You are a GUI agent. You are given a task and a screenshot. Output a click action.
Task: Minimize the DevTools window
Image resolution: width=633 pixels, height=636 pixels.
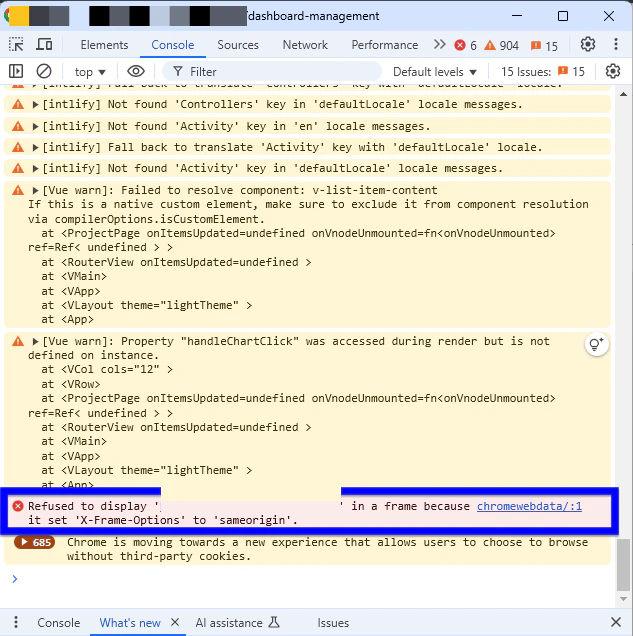[x=517, y=16]
